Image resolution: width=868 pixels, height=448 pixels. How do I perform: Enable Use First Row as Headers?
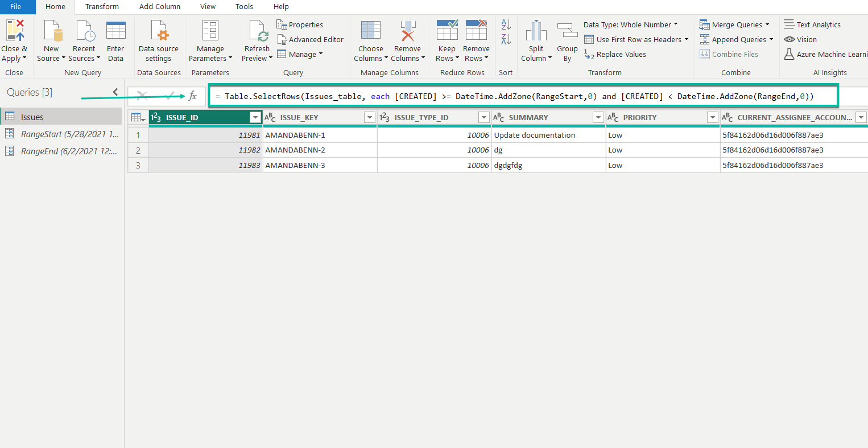point(633,39)
